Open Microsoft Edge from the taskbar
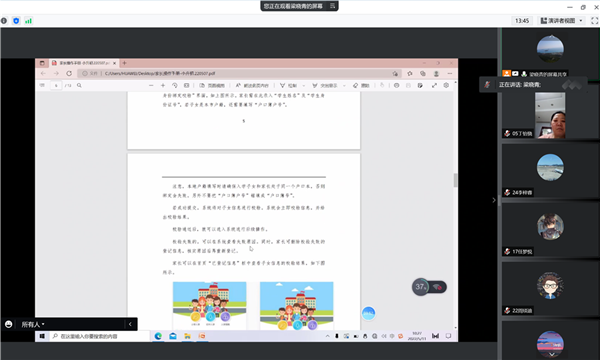Viewport: 600px width, 360px height. 158,336
